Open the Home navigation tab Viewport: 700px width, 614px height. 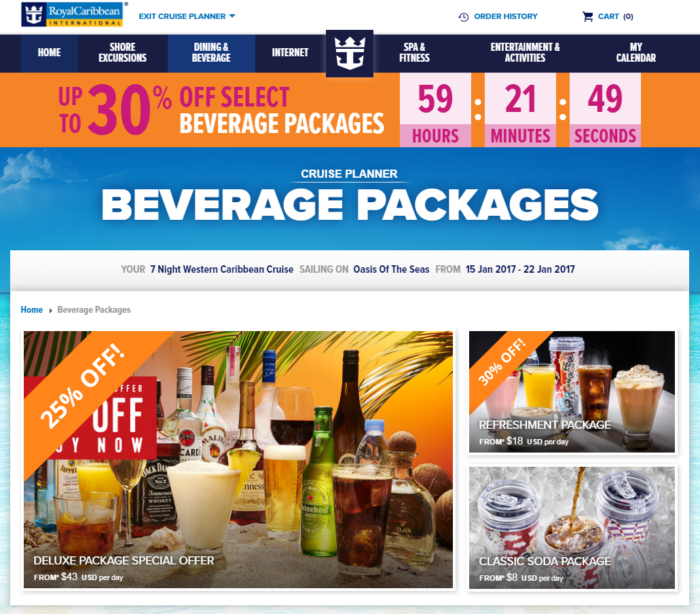click(x=49, y=53)
